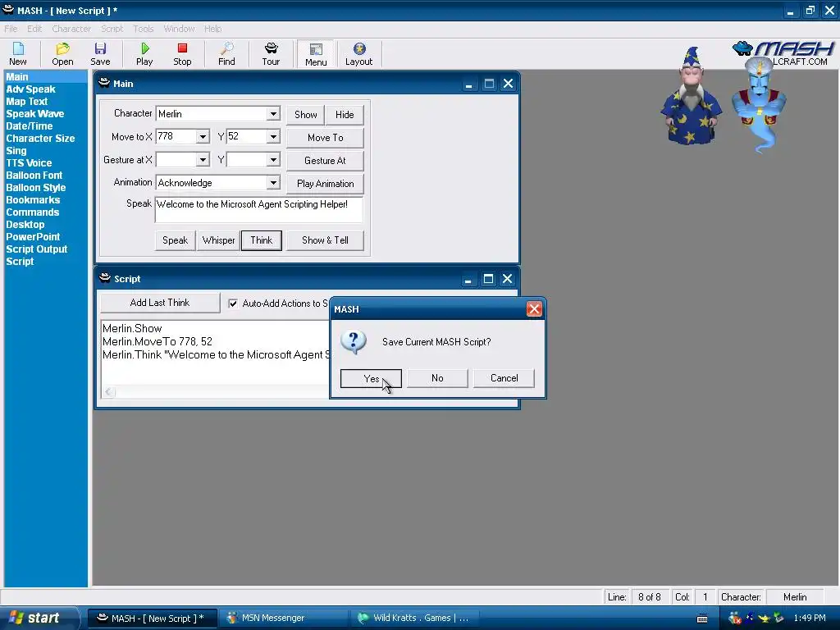Open the Character menu
Viewport: 840px width, 630px height.
(x=71, y=29)
